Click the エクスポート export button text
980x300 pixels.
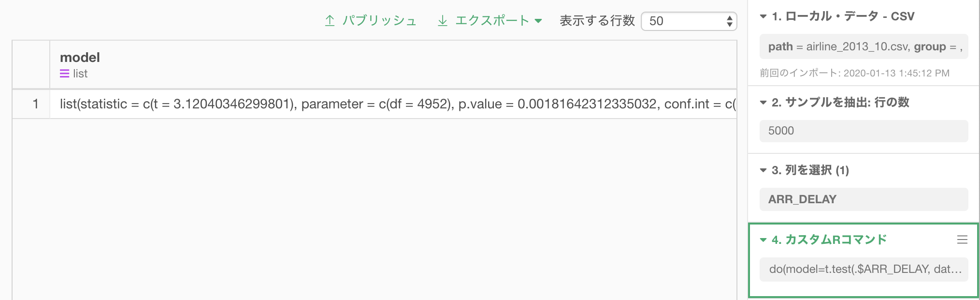pos(492,21)
